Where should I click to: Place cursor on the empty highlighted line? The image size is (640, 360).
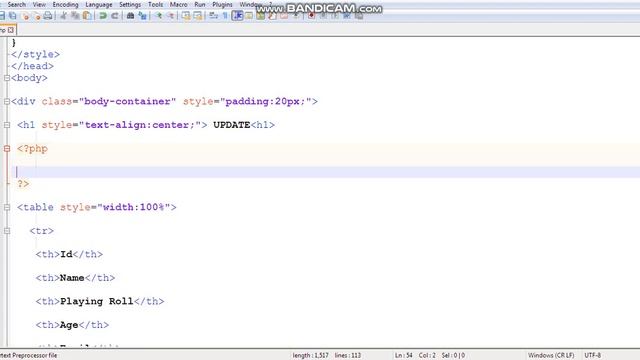point(327,172)
